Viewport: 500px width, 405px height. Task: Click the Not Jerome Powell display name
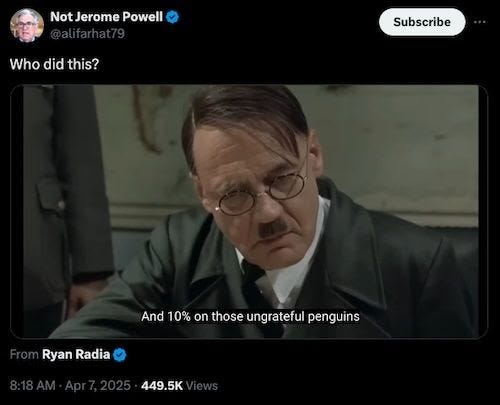tap(106, 17)
